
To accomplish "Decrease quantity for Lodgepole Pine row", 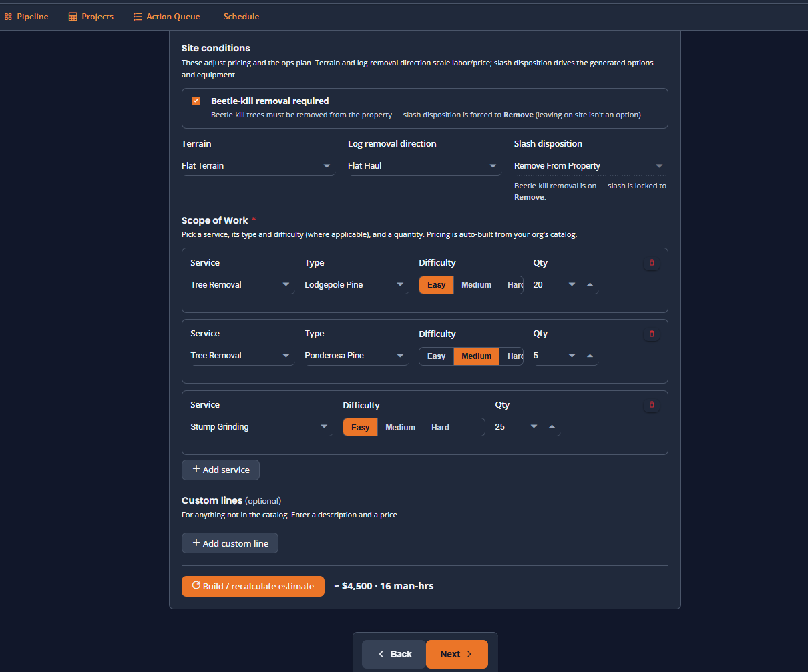I will pyautogui.click(x=572, y=285).
